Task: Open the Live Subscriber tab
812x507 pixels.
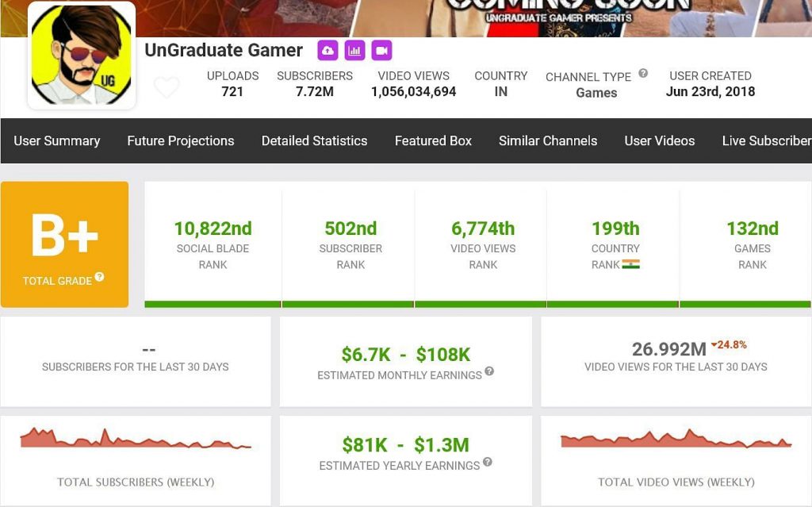Action: tap(766, 140)
